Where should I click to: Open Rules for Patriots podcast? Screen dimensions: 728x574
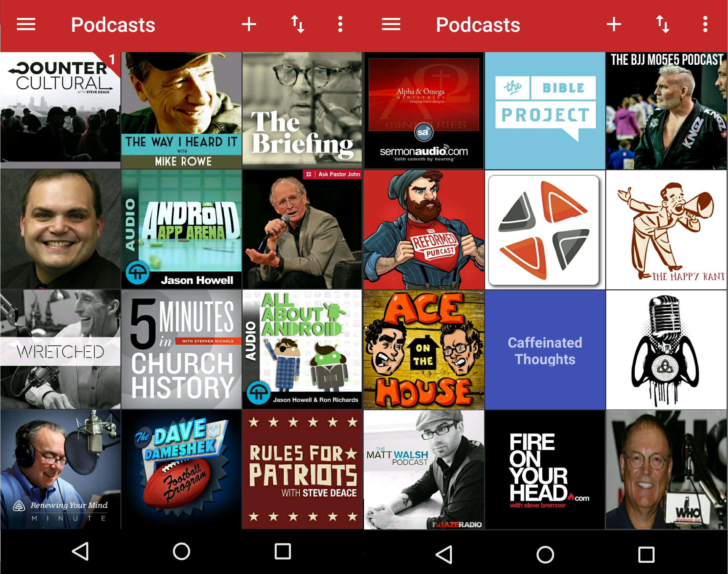pos(302,469)
